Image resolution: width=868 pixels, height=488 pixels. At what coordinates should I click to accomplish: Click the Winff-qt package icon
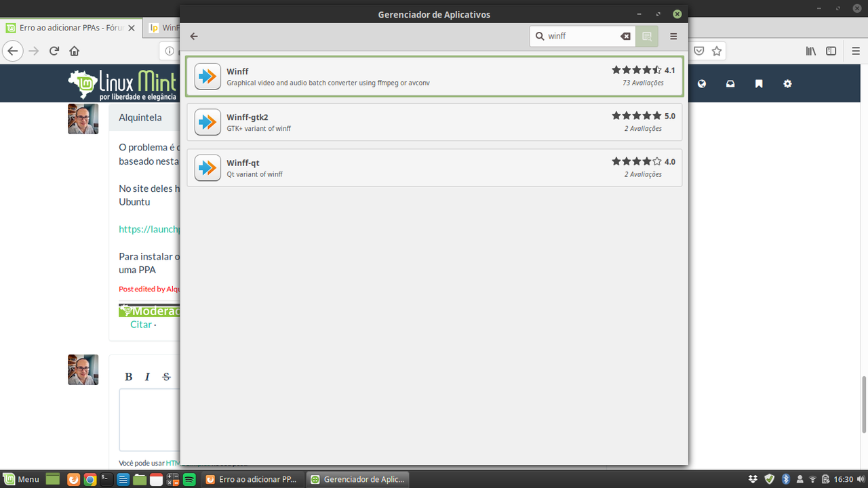(208, 168)
